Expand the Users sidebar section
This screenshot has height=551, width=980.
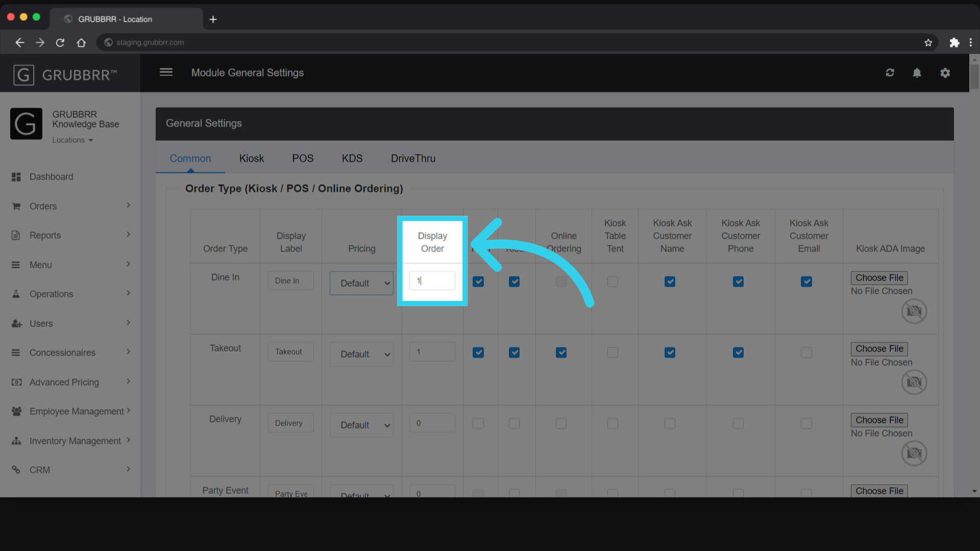[128, 323]
